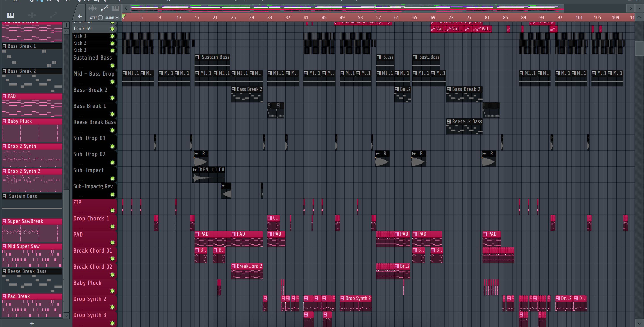The image size is (644, 327).
Task: Open clip menu of Dr..2 clip
Action: [558, 298]
